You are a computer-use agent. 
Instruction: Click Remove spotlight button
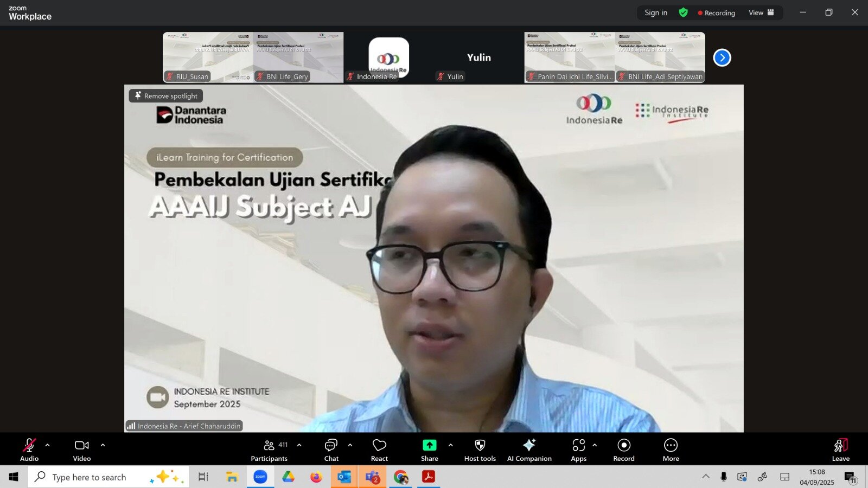pyautogui.click(x=166, y=96)
